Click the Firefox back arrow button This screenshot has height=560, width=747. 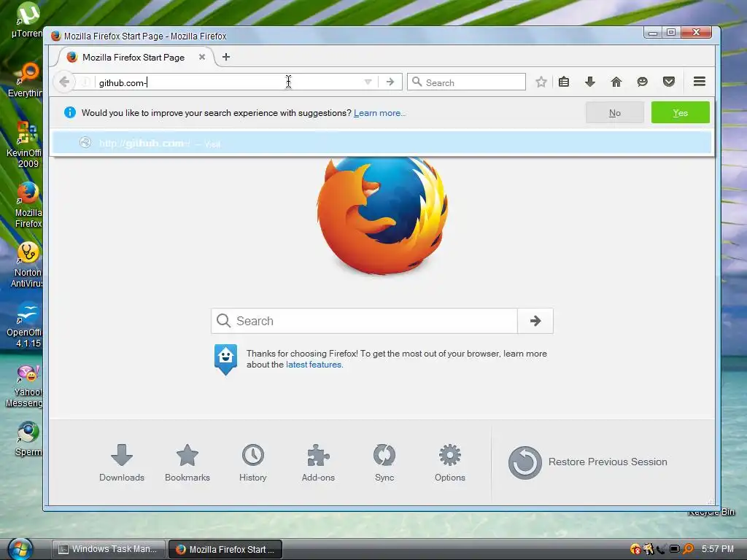(64, 82)
